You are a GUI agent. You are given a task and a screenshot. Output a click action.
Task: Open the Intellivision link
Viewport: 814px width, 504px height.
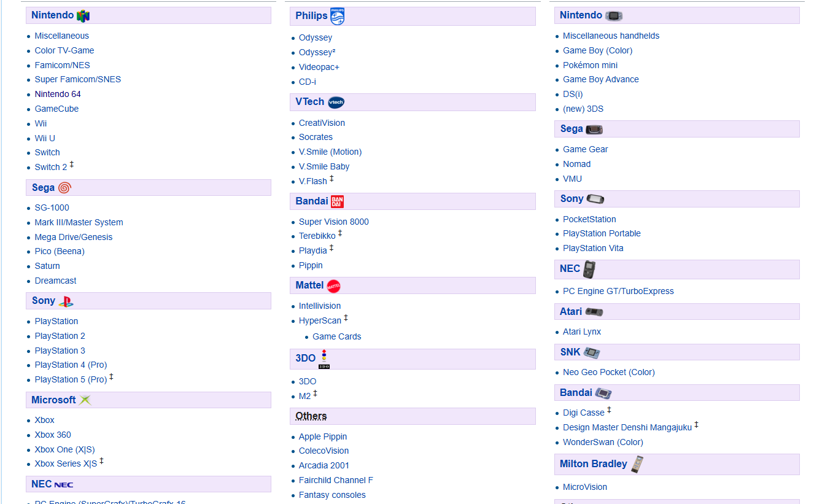point(320,306)
